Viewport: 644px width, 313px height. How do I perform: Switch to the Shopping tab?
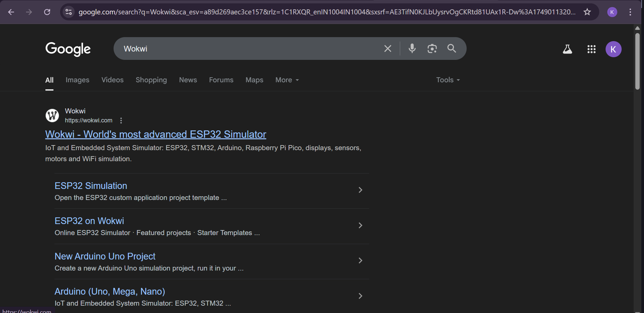tap(151, 80)
